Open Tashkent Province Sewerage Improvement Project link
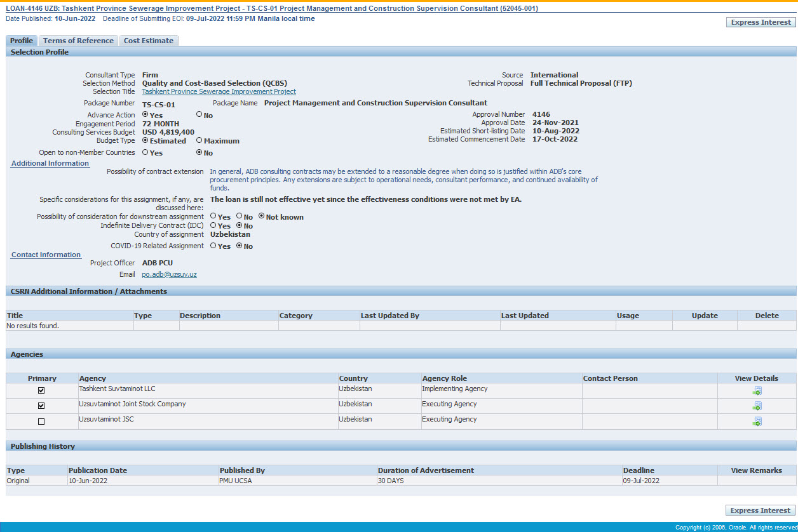 [x=219, y=91]
